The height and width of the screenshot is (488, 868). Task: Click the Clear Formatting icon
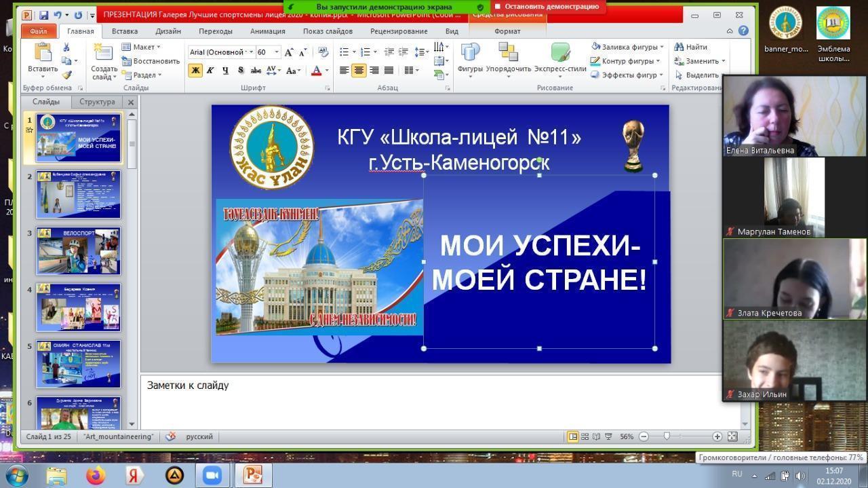tap(323, 52)
